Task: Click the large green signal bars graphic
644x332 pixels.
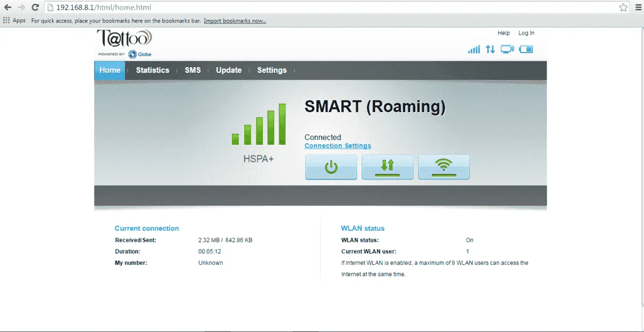Action: click(x=259, y=124)
